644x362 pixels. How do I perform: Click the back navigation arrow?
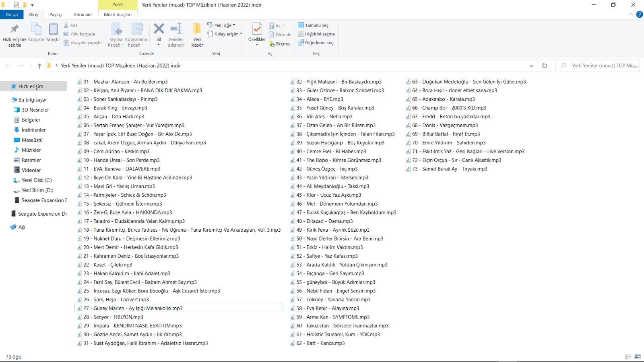8,66
